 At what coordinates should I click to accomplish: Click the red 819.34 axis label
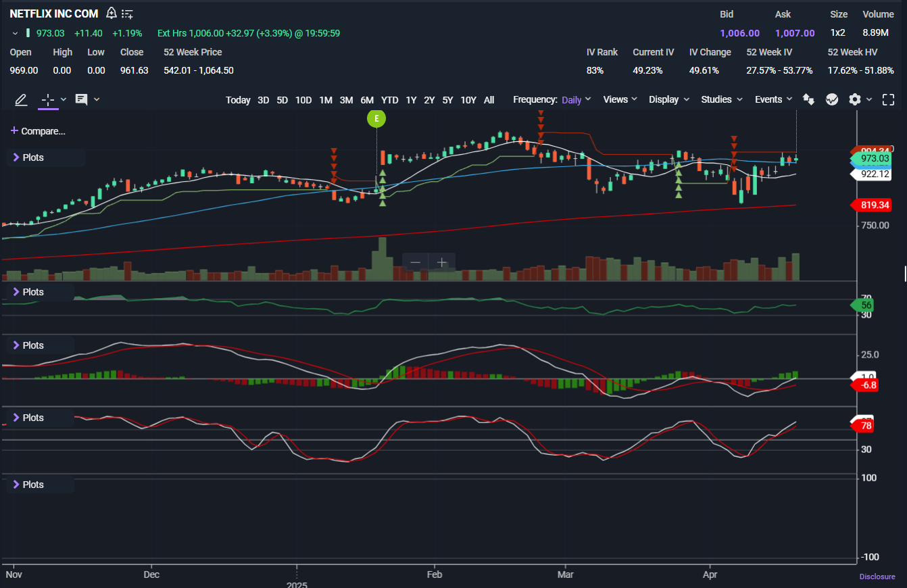point(870,205)
